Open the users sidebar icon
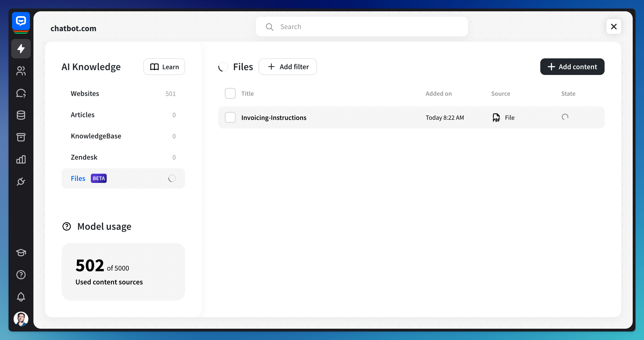Viewport: 644px width, 340px height. [x=21, y=71]
